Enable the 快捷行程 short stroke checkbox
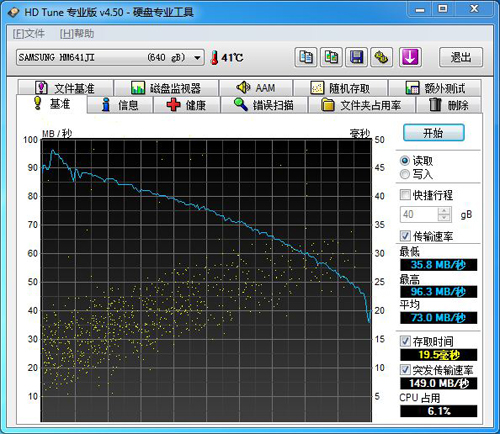Viewport: 500px width, 434px height. [x=405, y=195]
